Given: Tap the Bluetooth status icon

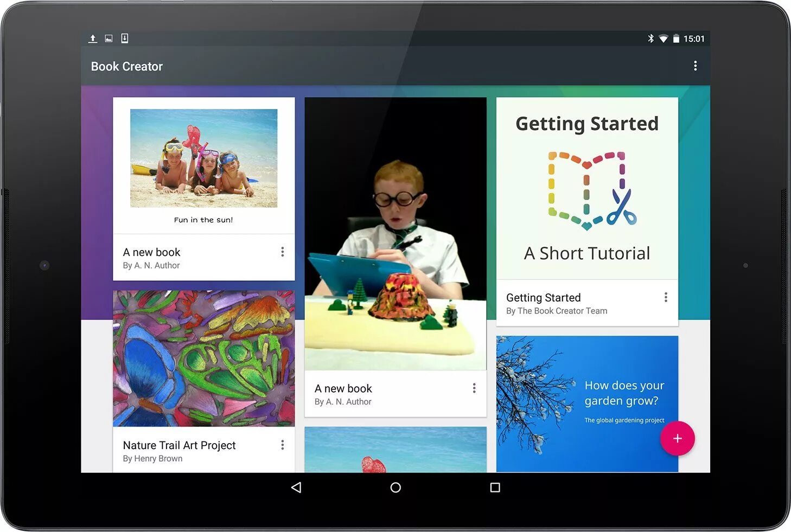Looking at the screenshot, I should (650, 39).
